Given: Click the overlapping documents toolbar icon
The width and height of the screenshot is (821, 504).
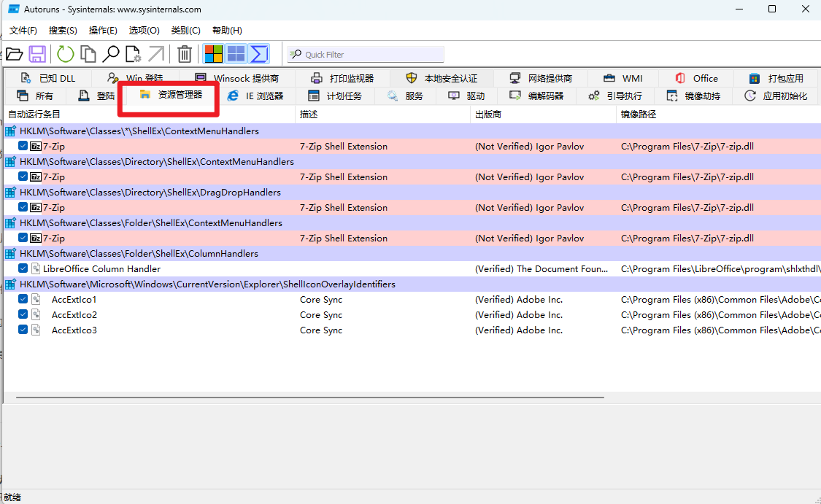Looking at the screenshot, I should [x=88, y=54].
